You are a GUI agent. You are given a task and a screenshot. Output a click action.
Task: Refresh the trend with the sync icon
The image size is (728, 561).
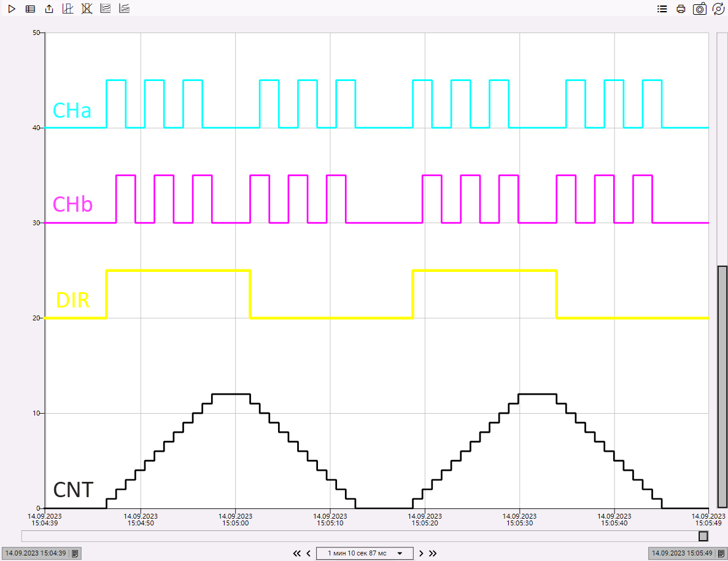point(718,9)
